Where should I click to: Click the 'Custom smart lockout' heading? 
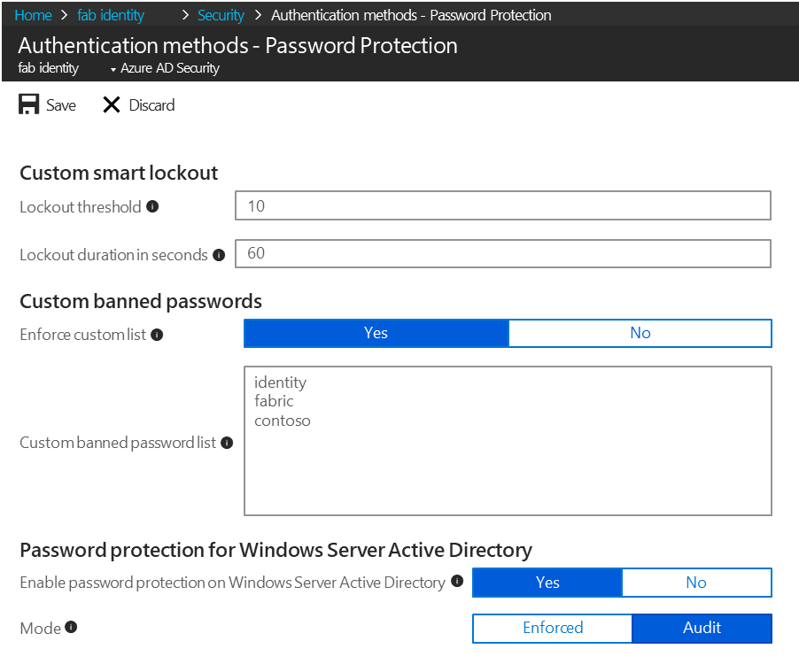119,173
